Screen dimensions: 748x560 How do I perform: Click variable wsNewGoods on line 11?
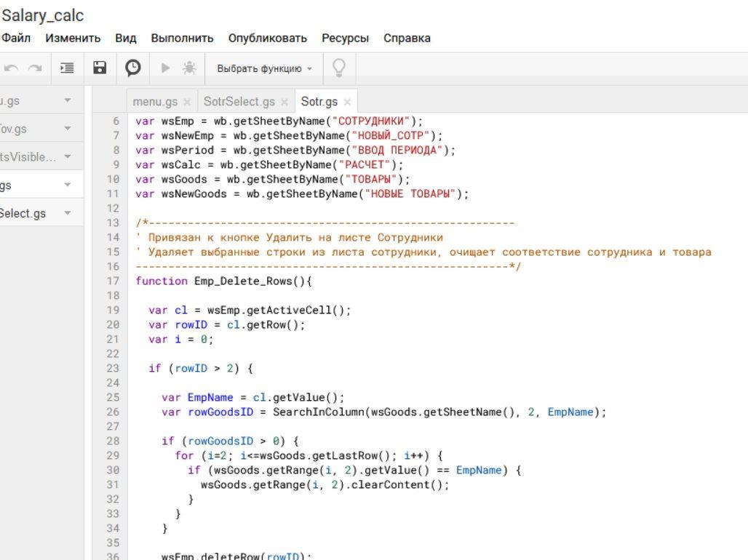pos(194,194)
